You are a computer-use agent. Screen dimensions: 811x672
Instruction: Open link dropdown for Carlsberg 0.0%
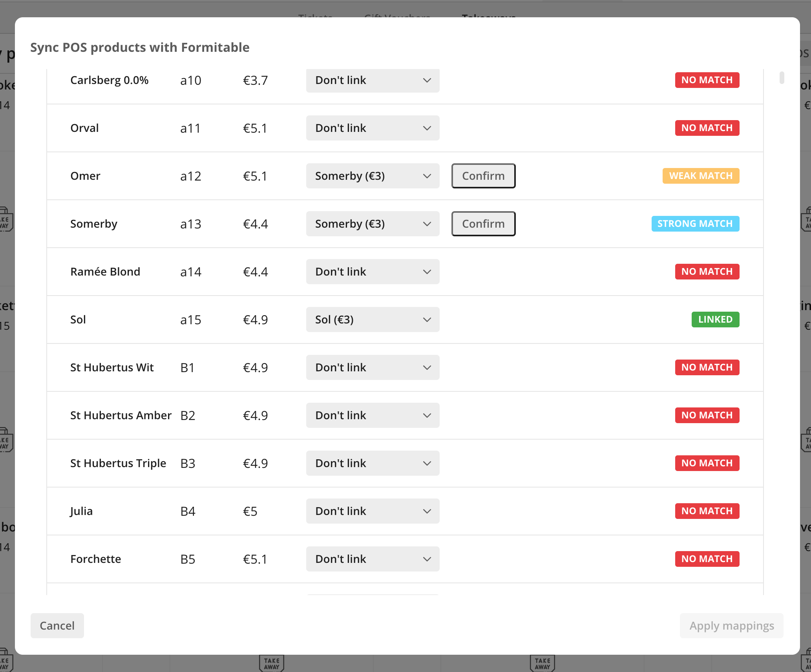(x=373, y=80)
